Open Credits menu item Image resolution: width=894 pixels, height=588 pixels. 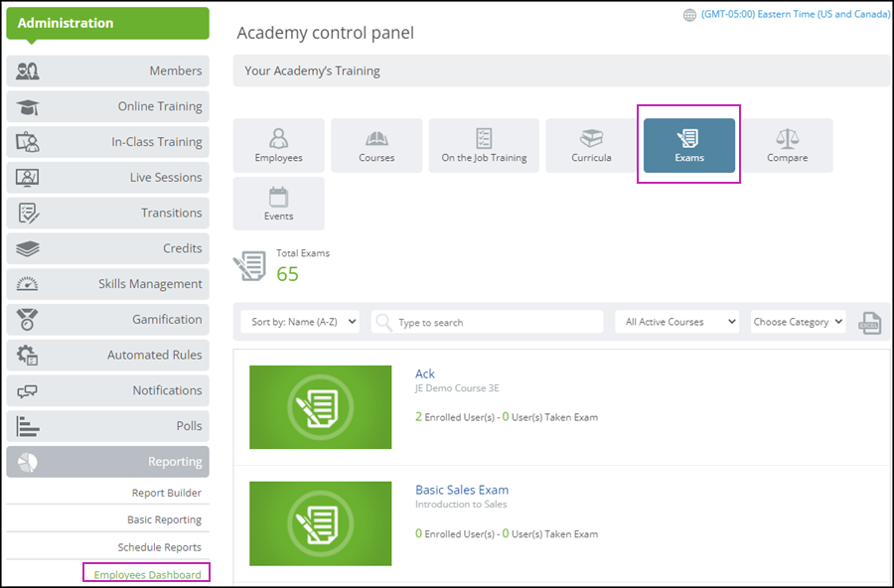tap(107, 248)
